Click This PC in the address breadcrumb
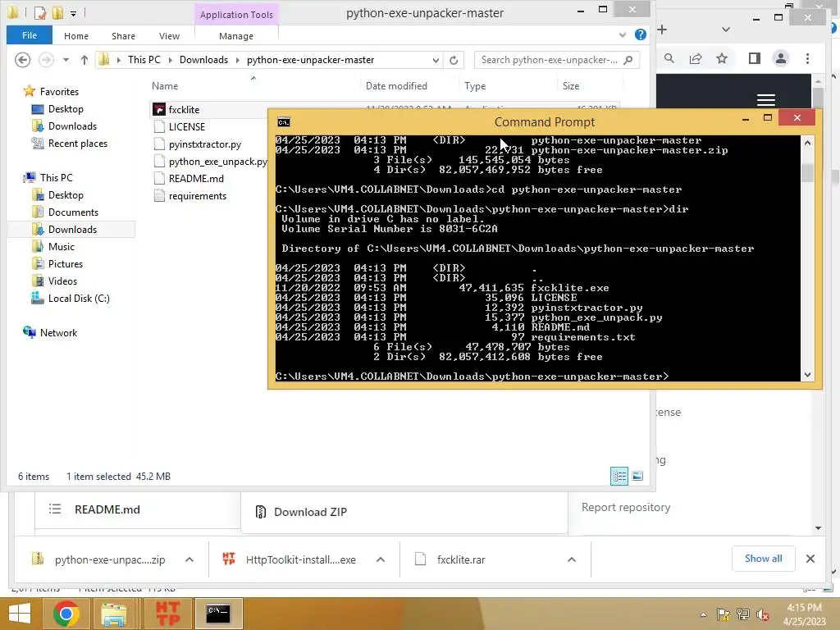Screen dimensions: 840x630 point(144,59)
